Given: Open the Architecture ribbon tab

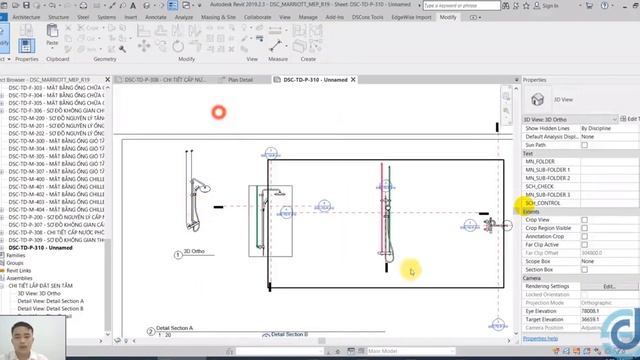Looking at the screenshot, I should [26, 17].
